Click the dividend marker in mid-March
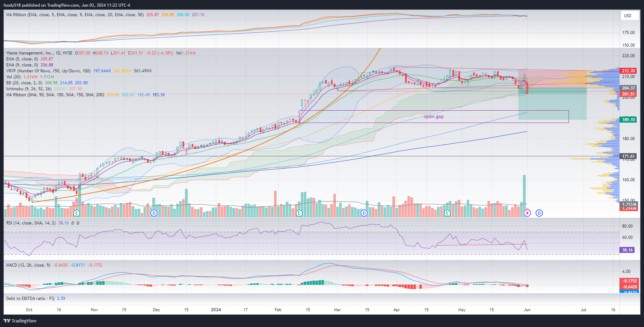 (x=364, y=213)
